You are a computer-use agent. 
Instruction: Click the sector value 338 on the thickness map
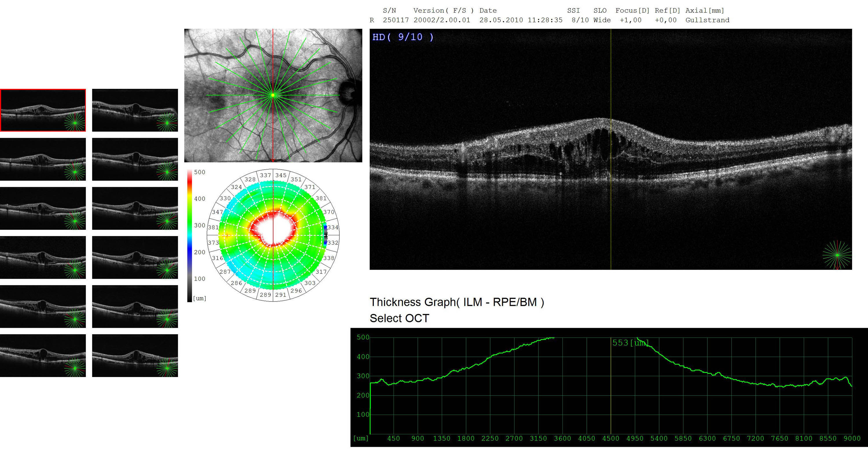[329, 258]
